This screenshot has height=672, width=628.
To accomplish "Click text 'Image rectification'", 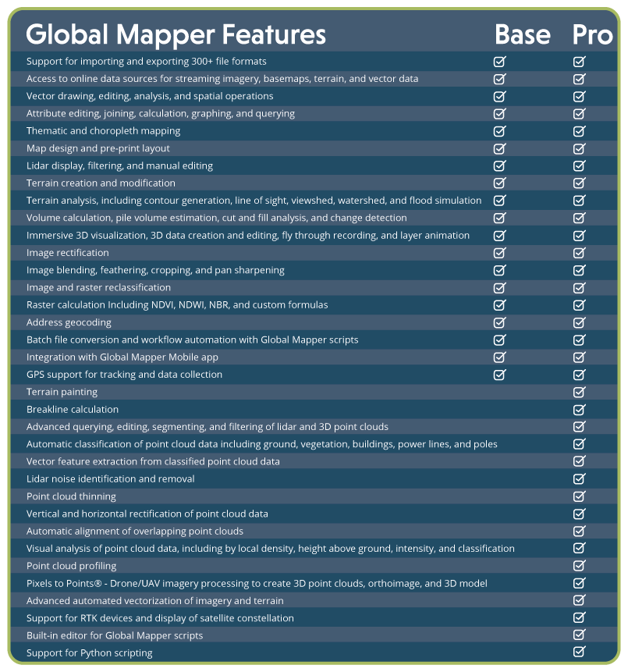I will tap(68, 253).
